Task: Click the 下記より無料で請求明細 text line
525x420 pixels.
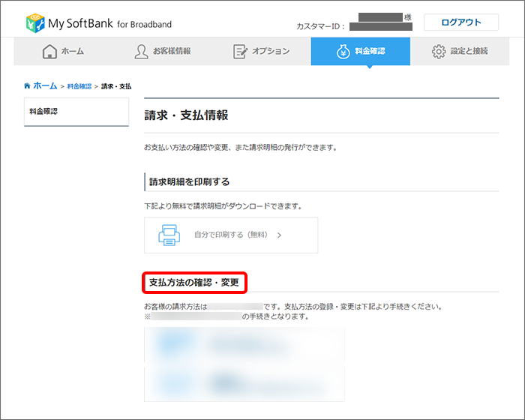Action: 223,206
